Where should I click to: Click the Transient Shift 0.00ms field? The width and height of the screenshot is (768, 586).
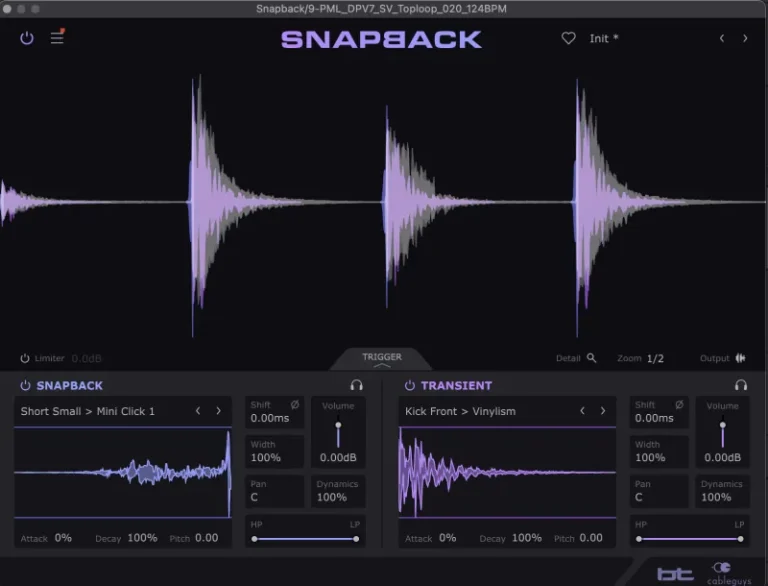[659, 412]
